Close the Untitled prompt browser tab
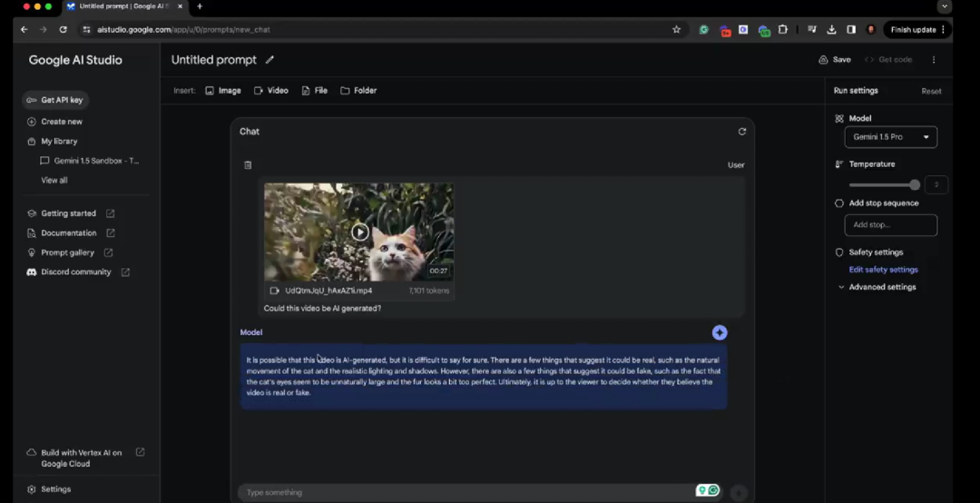The width and height of the screenshot is (980, 503). pyautogui.click(x=180, y=6)
